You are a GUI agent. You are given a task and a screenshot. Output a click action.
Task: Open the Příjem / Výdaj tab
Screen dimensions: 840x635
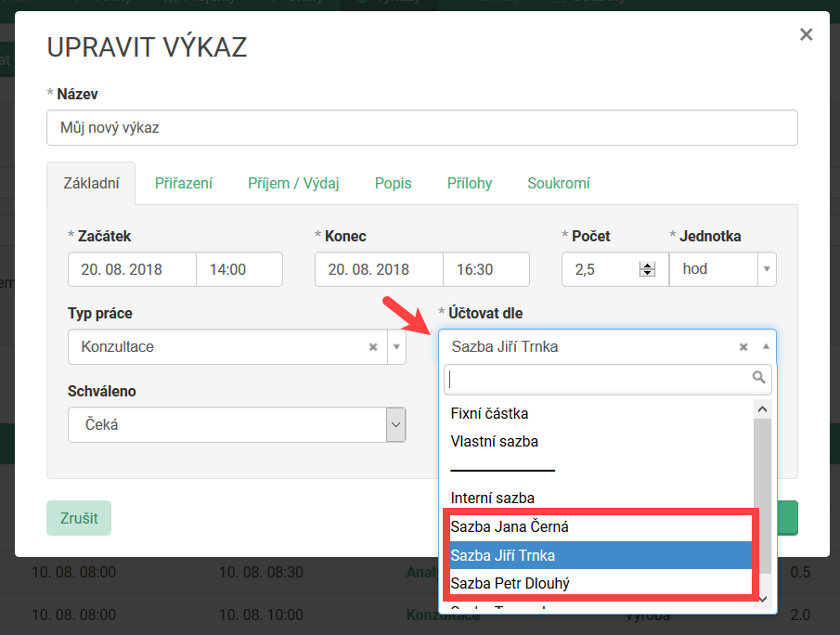click(x=293, y=184)
